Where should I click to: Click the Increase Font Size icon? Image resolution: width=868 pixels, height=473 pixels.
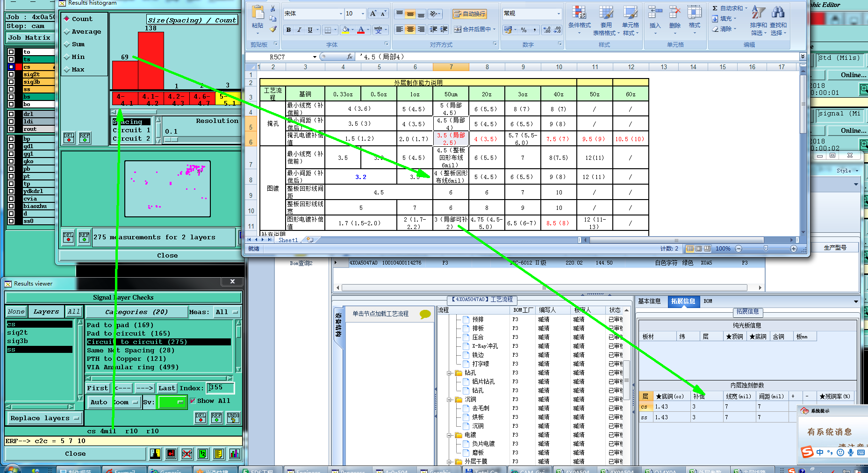coord(373,14)
